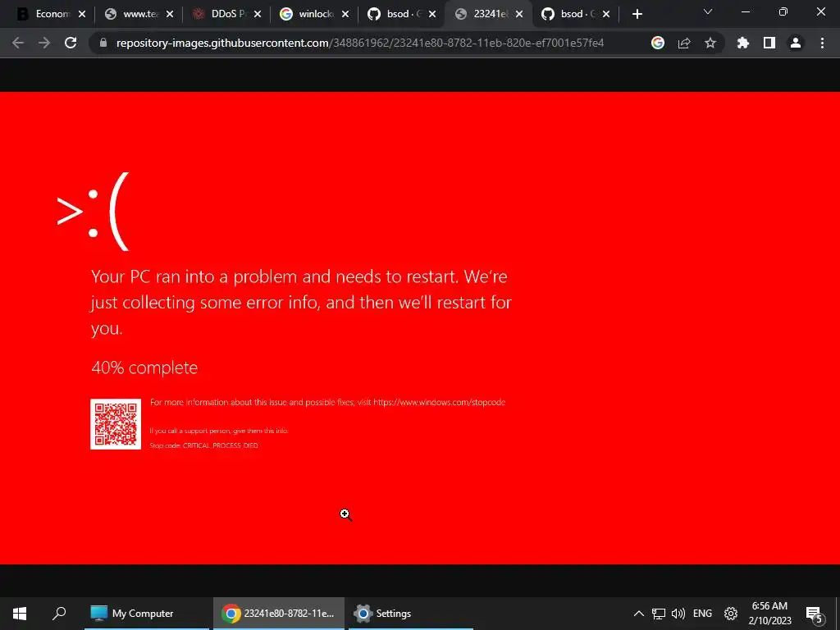This screenshot has height=630, width=840.
Task: Switch to the DDoS P tab
Action: 227,14
